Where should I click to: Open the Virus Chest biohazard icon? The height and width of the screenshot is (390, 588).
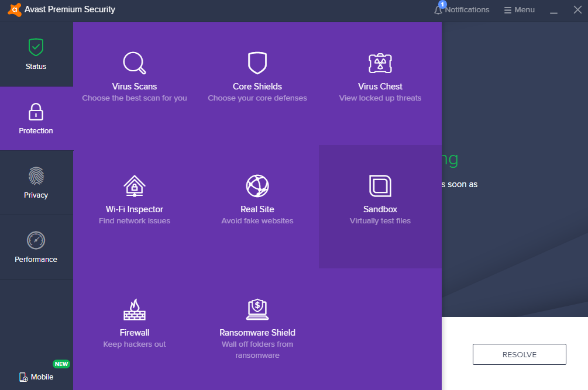pyautogui.click(x=380, y=63)
